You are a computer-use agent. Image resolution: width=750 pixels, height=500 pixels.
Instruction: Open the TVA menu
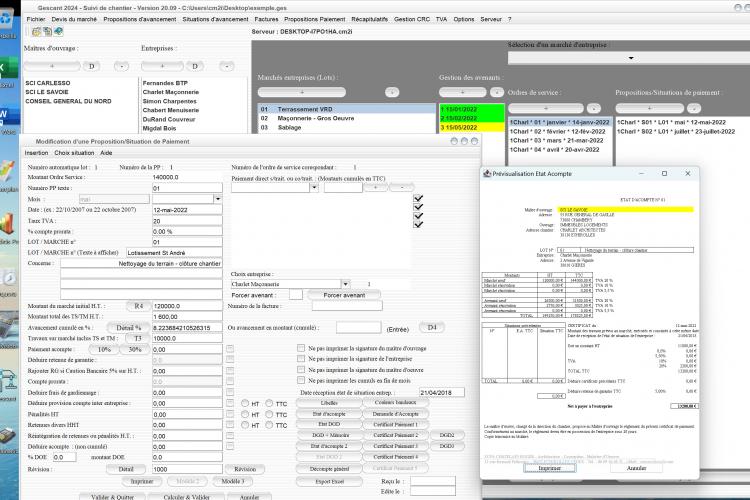point(441,19)
